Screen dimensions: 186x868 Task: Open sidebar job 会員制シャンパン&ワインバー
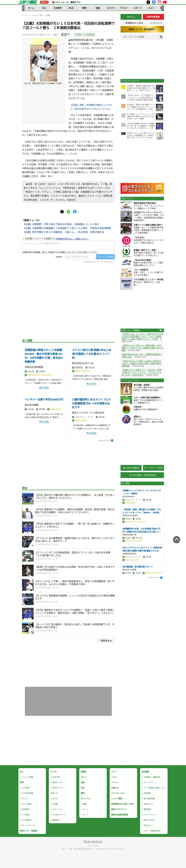pyautogui.click(x=142, y=492)
